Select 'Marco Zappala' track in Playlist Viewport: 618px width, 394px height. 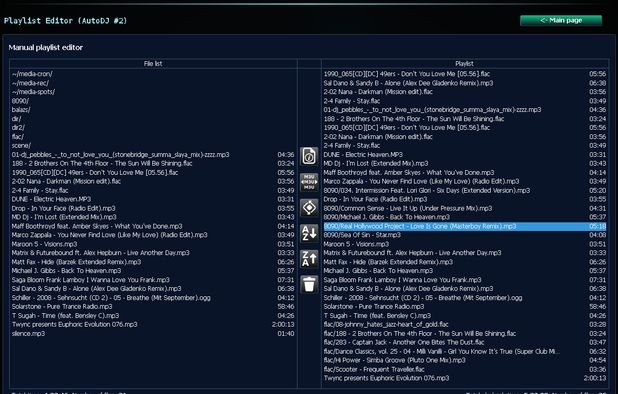click(x=465, y=182)
